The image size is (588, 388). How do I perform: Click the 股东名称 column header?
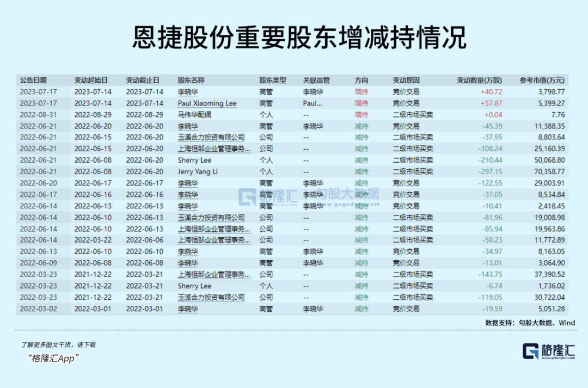tap(191, 80)
